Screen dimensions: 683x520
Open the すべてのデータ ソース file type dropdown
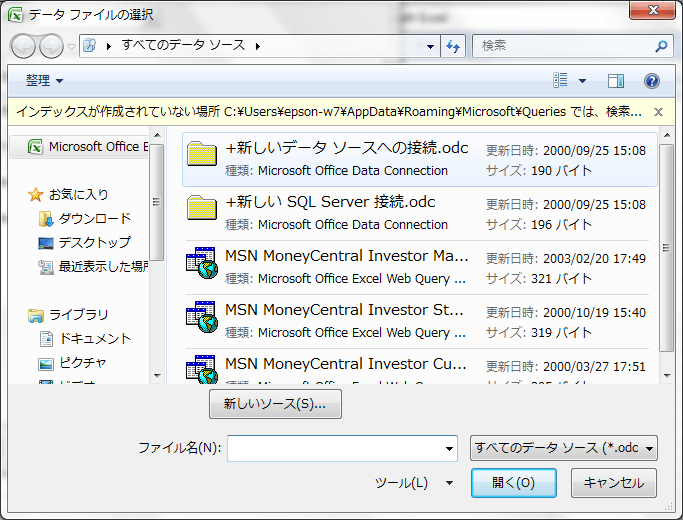(564, 448)
